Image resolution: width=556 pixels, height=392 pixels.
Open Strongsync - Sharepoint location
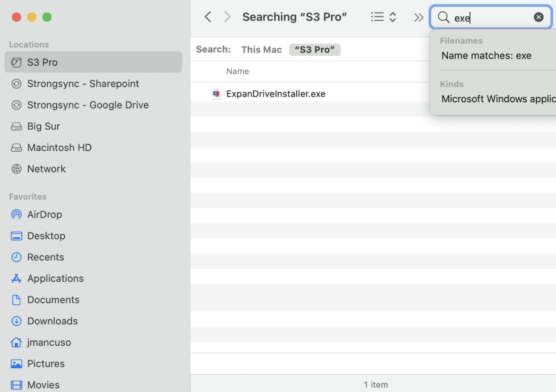[83, 84]
